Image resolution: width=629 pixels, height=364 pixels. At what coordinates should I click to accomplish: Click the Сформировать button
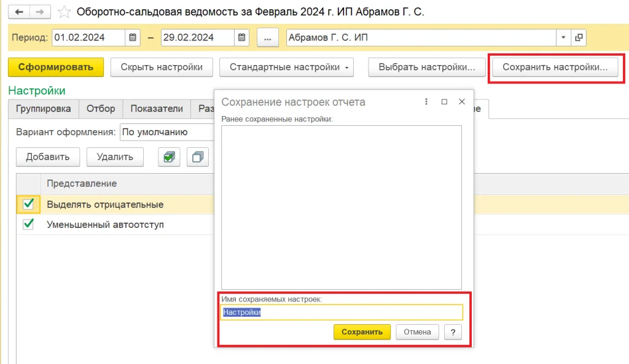click(56, 68)
